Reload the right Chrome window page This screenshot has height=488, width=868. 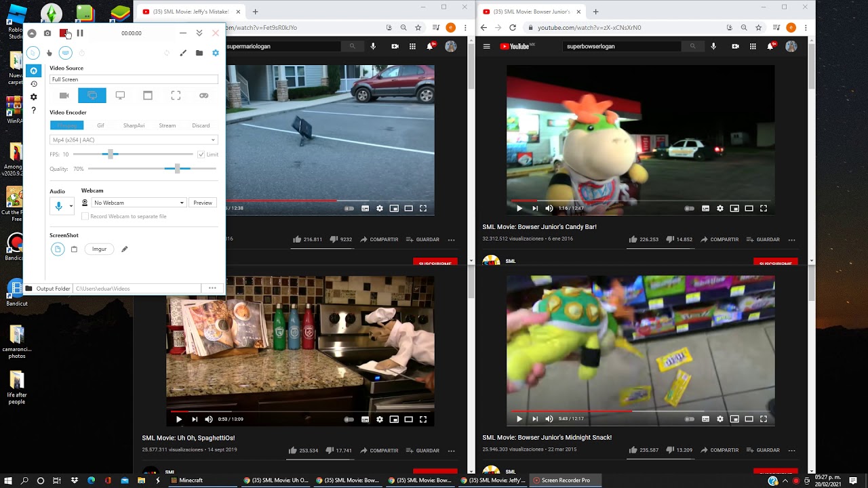[x=513, y=28]
